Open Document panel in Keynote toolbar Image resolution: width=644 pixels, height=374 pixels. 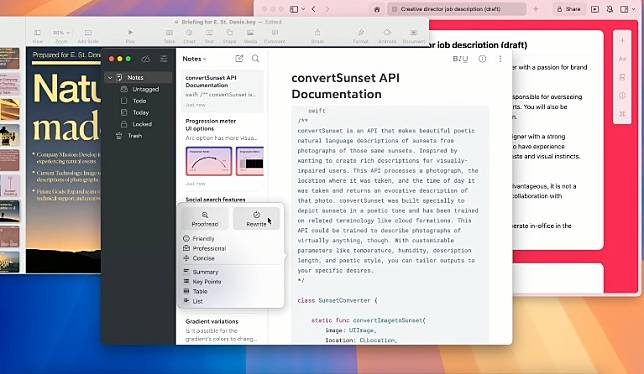tap(414, 36)
